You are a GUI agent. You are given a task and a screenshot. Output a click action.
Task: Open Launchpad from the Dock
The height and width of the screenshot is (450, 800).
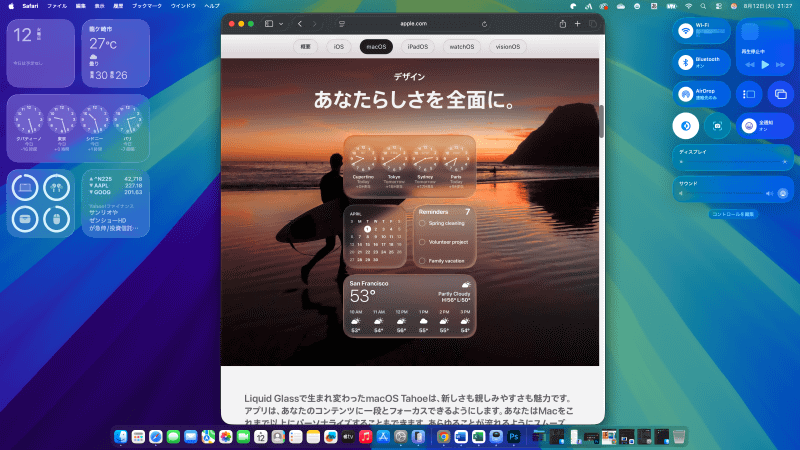(138, 437)
